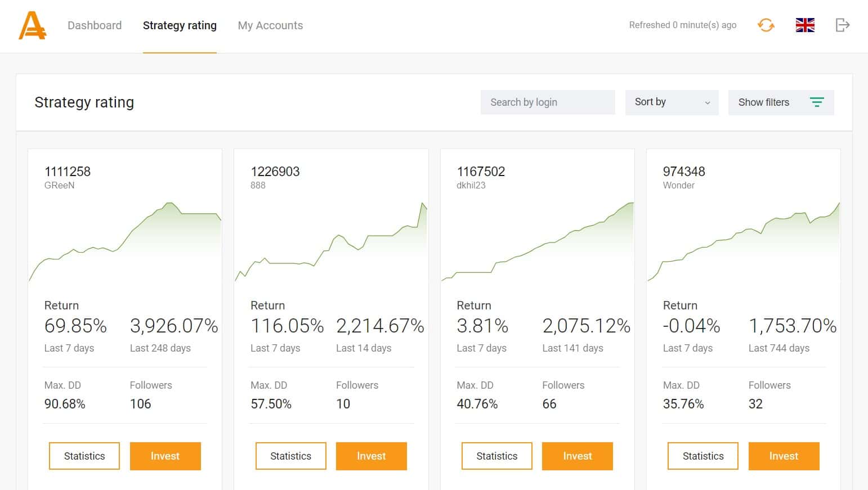Click the GReeN strategy name
The width and height of the screenshot is (868, 490).
point(59,185)
